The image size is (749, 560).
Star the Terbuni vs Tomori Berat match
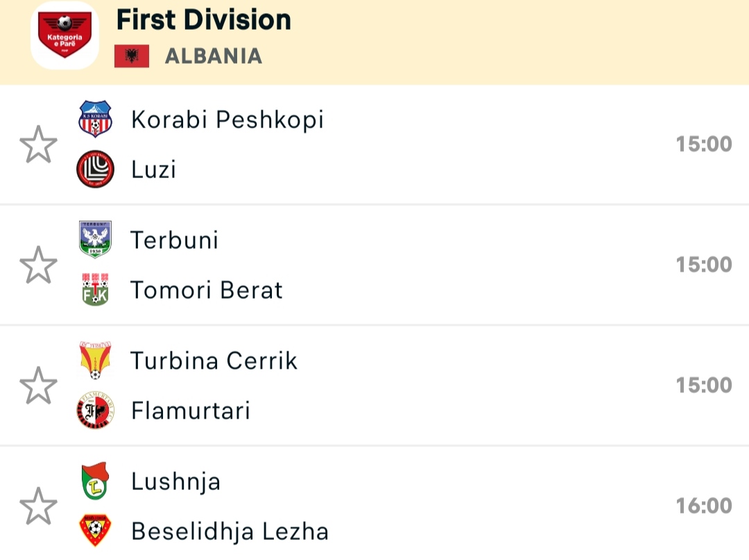38,265
